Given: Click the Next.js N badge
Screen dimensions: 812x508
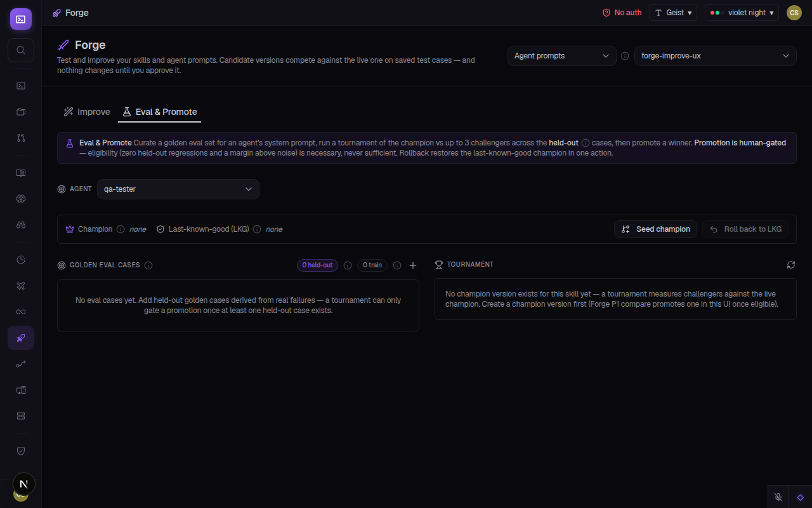Looking at the screenshot, I should point(24,485).
